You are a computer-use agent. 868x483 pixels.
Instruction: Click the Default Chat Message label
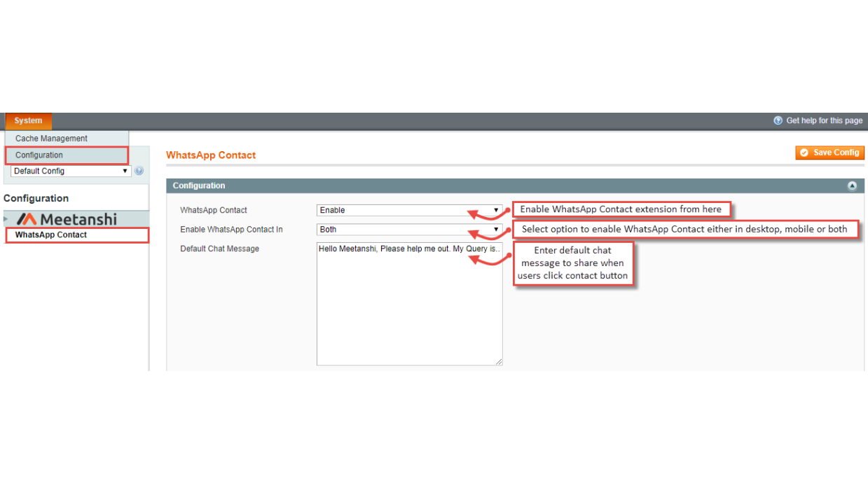click(x=219, y=249)
